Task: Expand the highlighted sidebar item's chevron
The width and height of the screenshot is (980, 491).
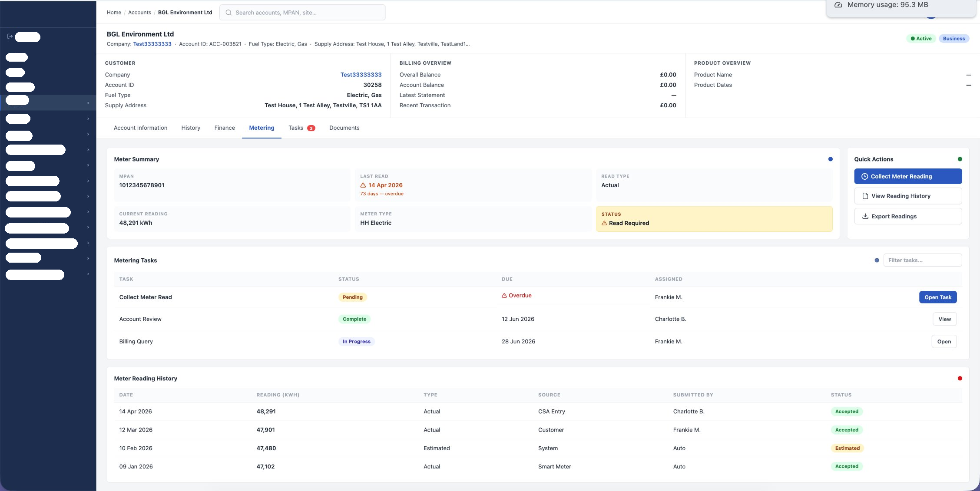Action: coord(88,103)
